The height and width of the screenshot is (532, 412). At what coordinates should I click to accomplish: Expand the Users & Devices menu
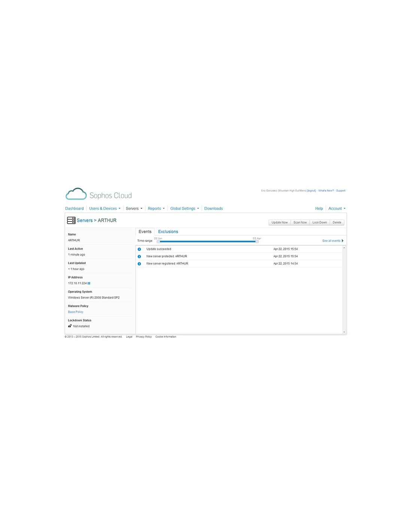pyautogui.click(x=104, y=208)
